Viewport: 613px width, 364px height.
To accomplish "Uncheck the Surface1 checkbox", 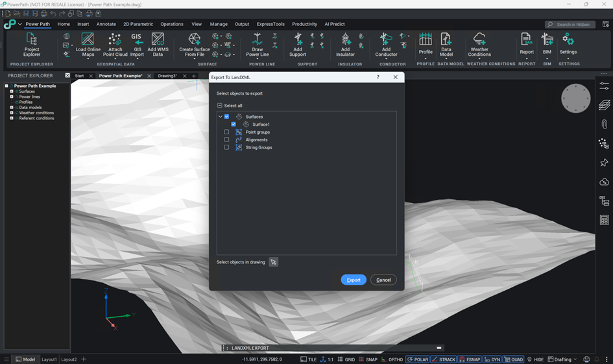I will (234, 125).
